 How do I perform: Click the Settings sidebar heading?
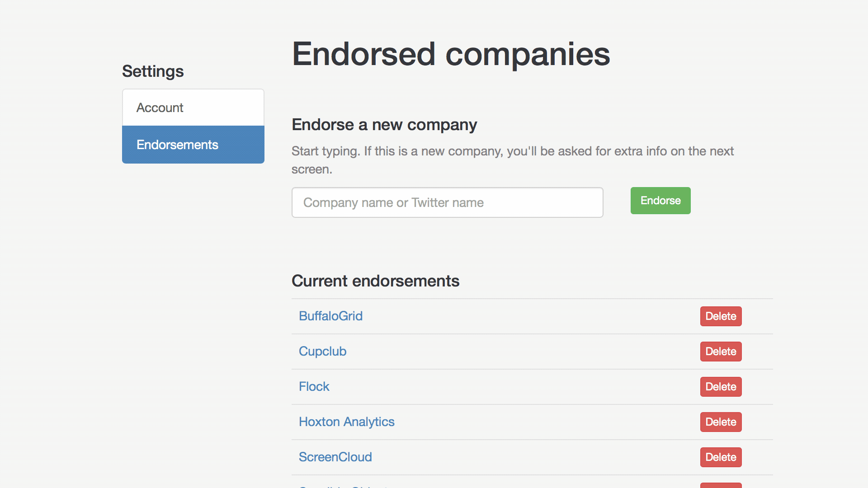(153, 71)
